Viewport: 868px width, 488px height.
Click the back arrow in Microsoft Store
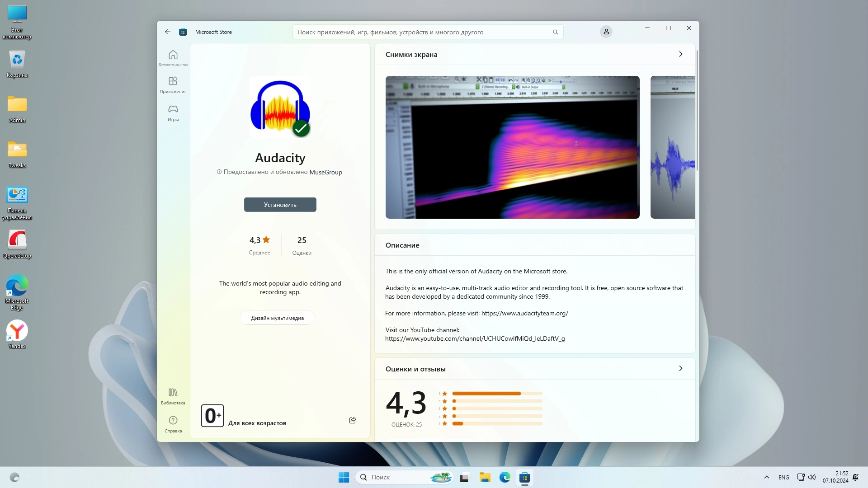pos(168,32)
